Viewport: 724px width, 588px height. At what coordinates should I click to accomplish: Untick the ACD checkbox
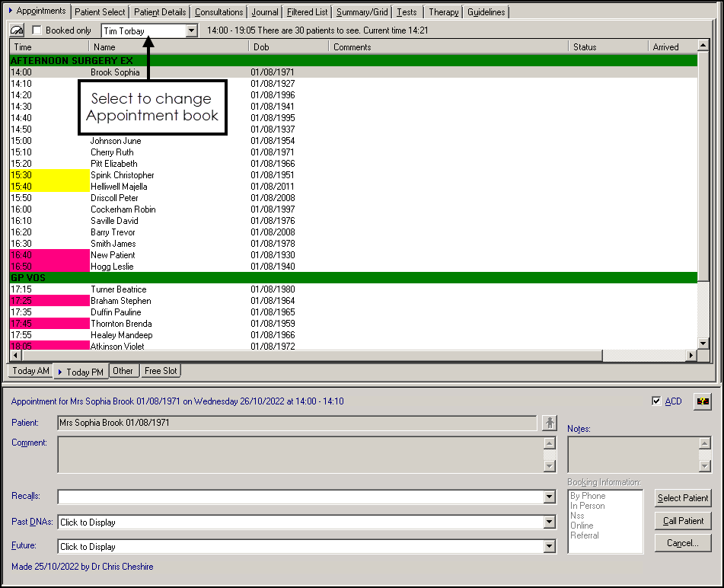(656, 401)
